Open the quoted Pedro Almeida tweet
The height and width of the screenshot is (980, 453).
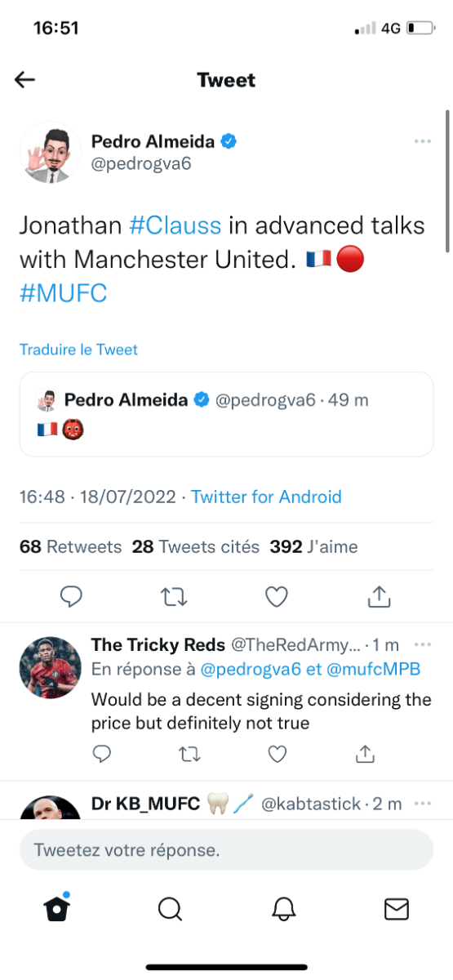click(226, 414)
